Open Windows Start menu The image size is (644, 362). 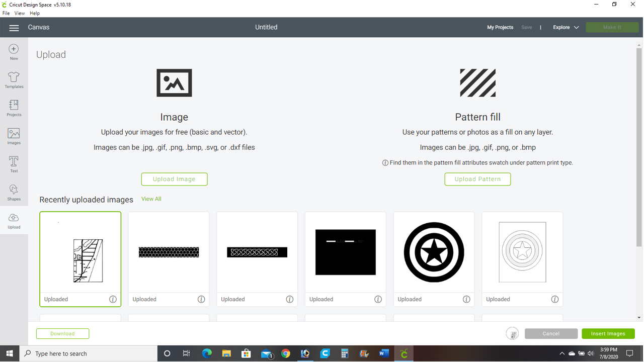point(10,353)
